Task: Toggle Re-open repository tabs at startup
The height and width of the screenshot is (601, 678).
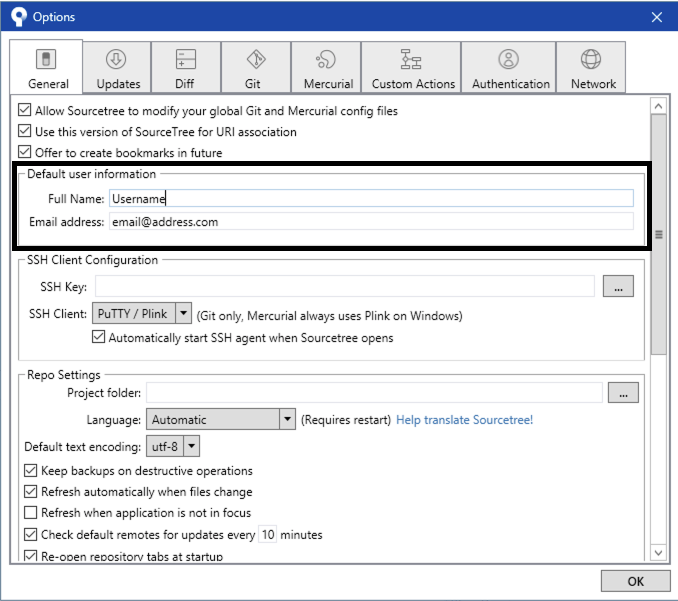Action: 30,556
